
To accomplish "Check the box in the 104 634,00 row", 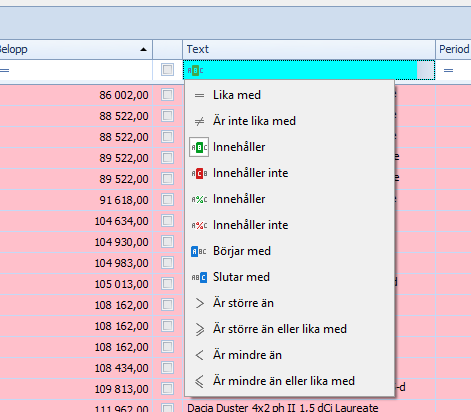I will [167, 221].
